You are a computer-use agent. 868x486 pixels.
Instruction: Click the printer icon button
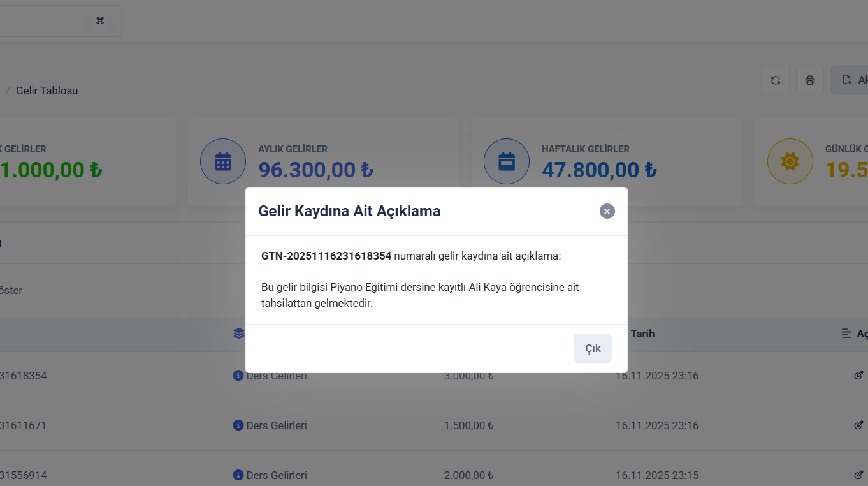click(810, 80)
